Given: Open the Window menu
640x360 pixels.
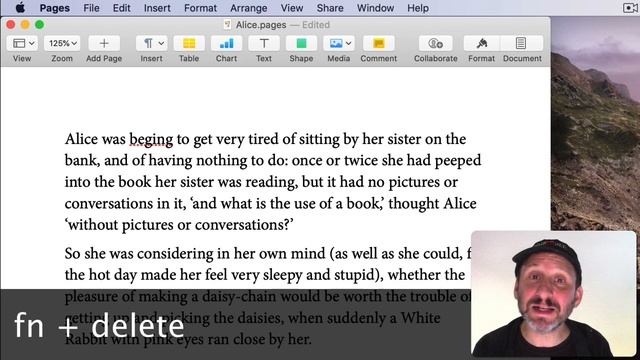Looking at the screenshot, I should pos(376,8).
